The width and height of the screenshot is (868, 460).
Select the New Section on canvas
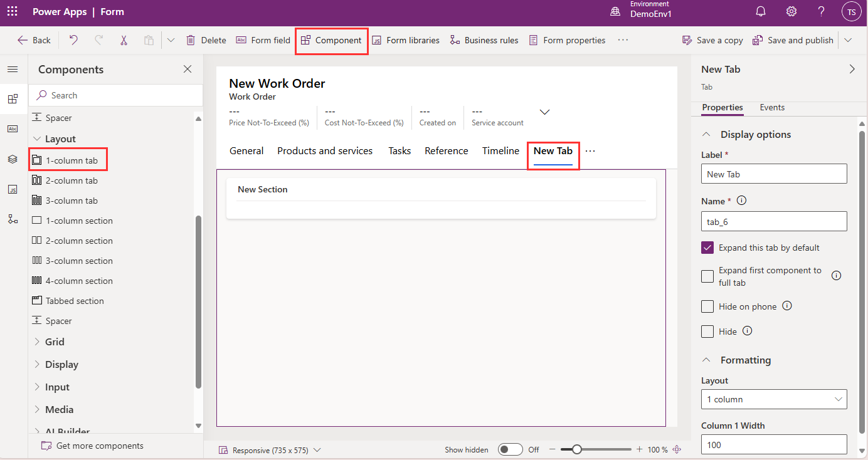tap(441, 199)
